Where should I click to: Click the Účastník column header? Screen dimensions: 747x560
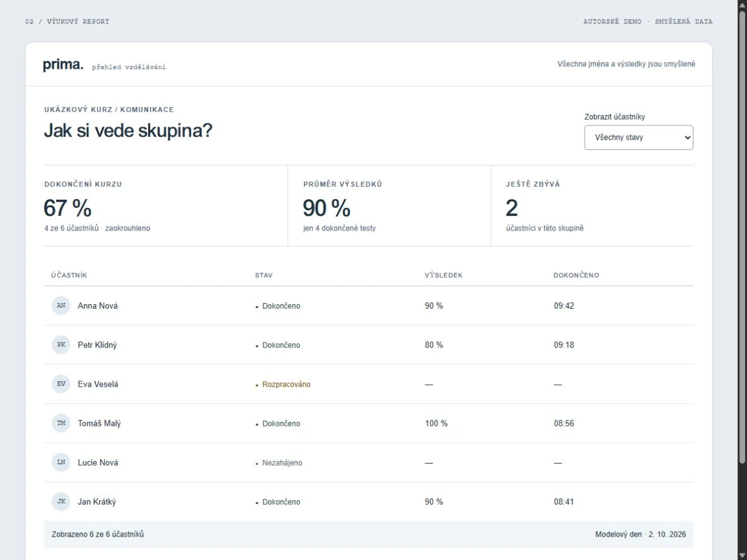[69, 275]
